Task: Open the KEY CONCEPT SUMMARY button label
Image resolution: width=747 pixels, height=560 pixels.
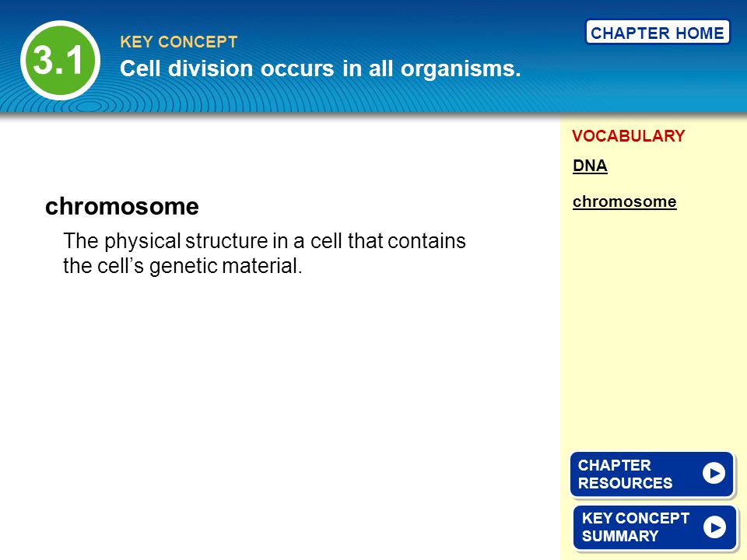Action: (x=636, y=527)
